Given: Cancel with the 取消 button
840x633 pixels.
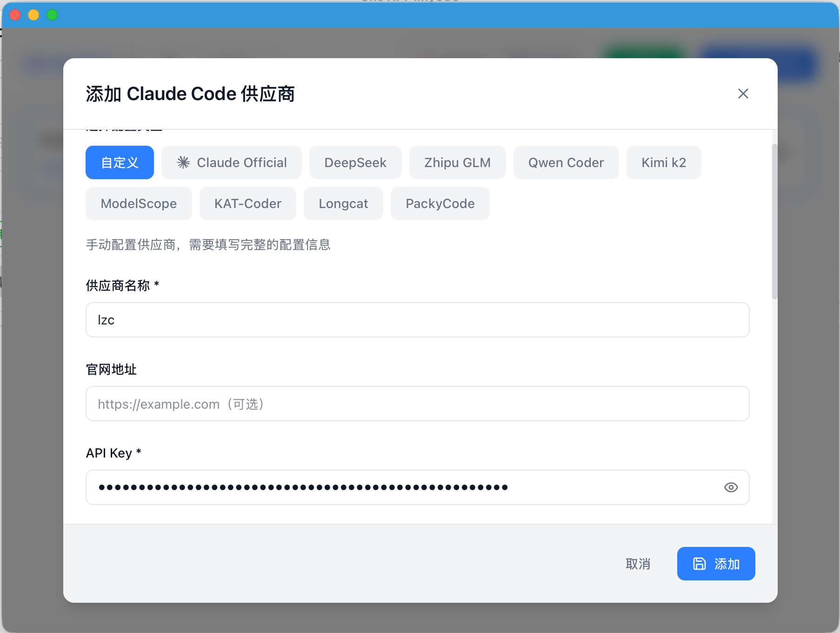Looking at the screenshot, I should click(638, 564).
